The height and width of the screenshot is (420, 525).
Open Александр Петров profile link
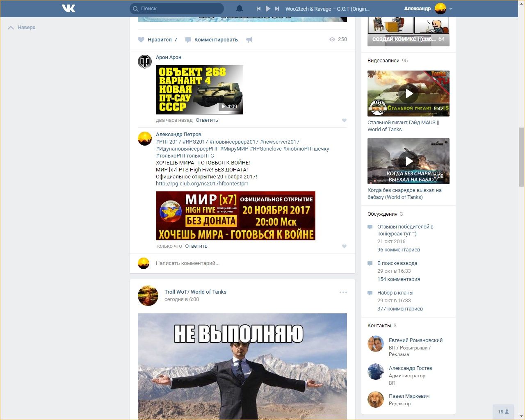tap(178, 135)
